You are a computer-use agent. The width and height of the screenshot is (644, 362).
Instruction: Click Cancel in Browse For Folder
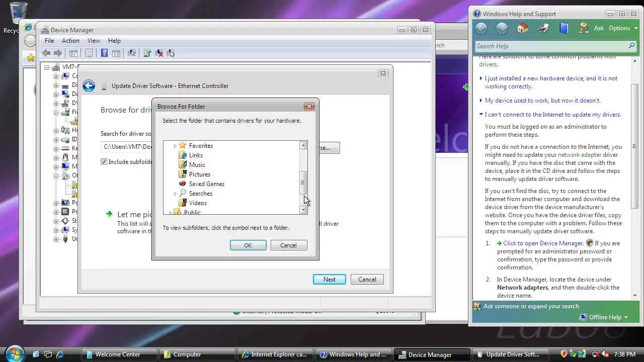coord(288,245)
